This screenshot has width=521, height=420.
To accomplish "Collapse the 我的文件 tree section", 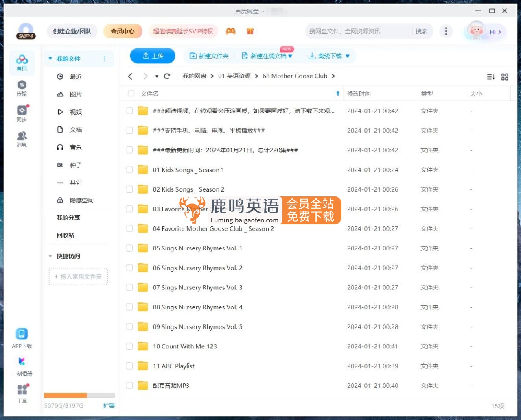I will [x=50, y=59].
